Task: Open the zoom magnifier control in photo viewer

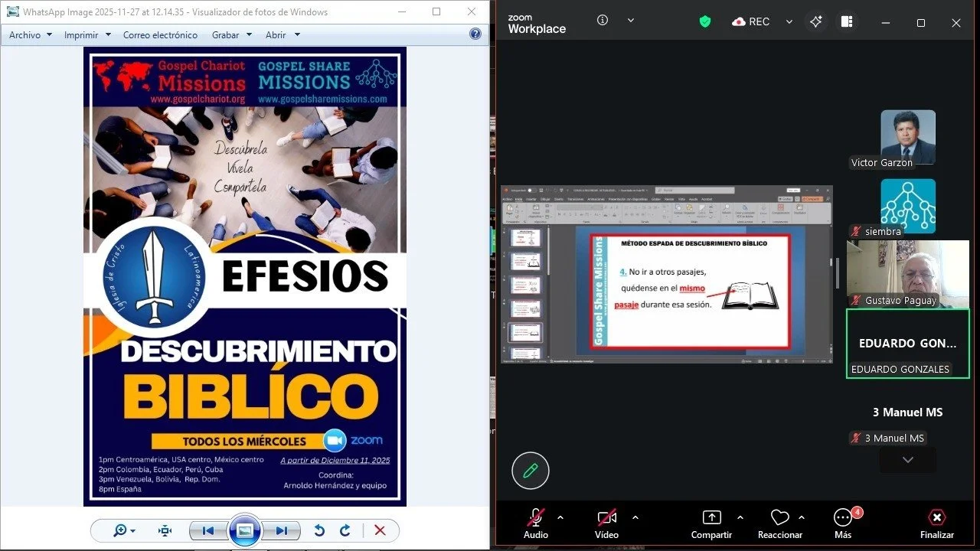Action: click(x=124, y=530)
